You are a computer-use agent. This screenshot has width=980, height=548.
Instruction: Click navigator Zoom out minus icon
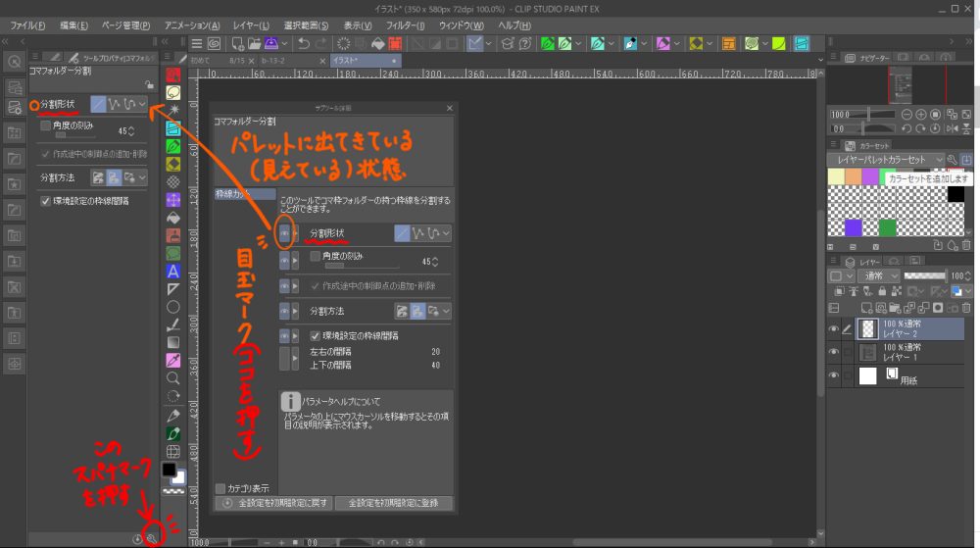click(906, 115)
